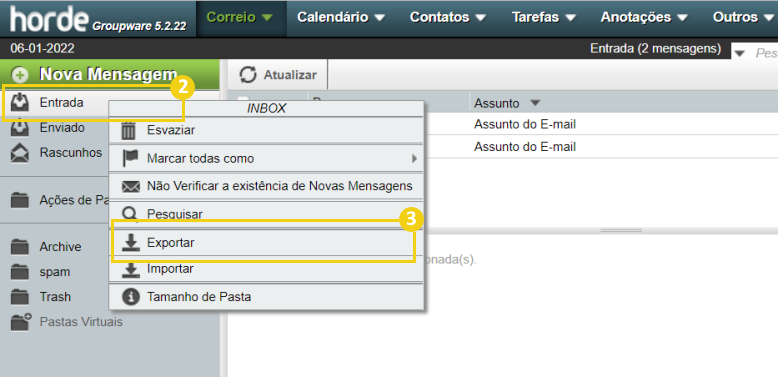Click the date 06-01-2022

(42, 49)
